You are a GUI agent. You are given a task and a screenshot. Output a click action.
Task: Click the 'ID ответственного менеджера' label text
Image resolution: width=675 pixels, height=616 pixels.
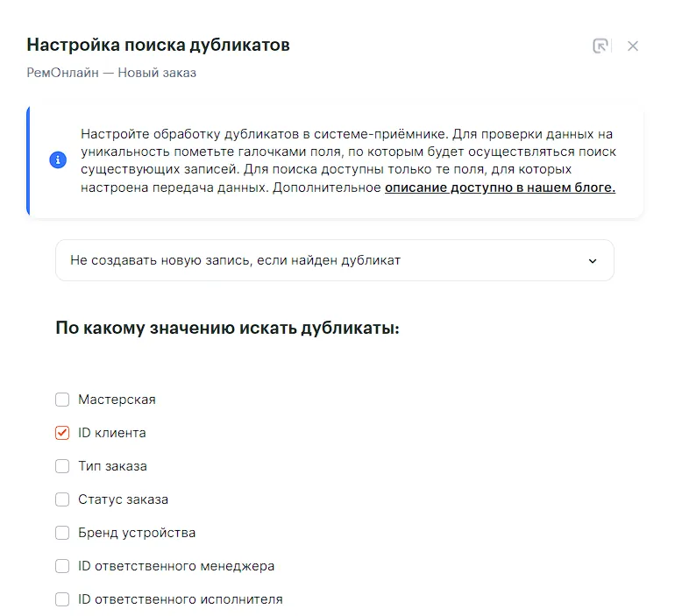[176, 566]
